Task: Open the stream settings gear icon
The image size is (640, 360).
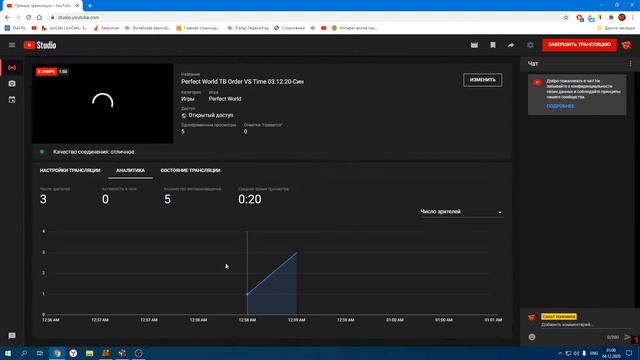Action: tap(530, 45)
